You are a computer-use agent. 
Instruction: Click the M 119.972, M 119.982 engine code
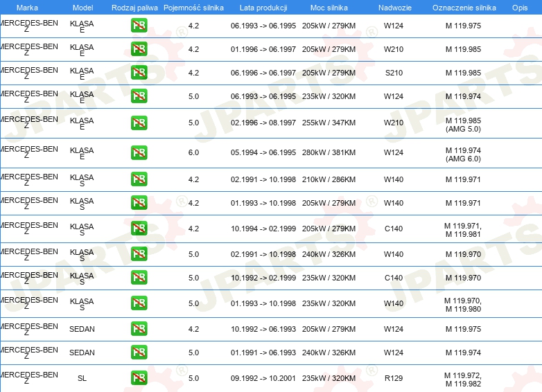pos(463,380)
